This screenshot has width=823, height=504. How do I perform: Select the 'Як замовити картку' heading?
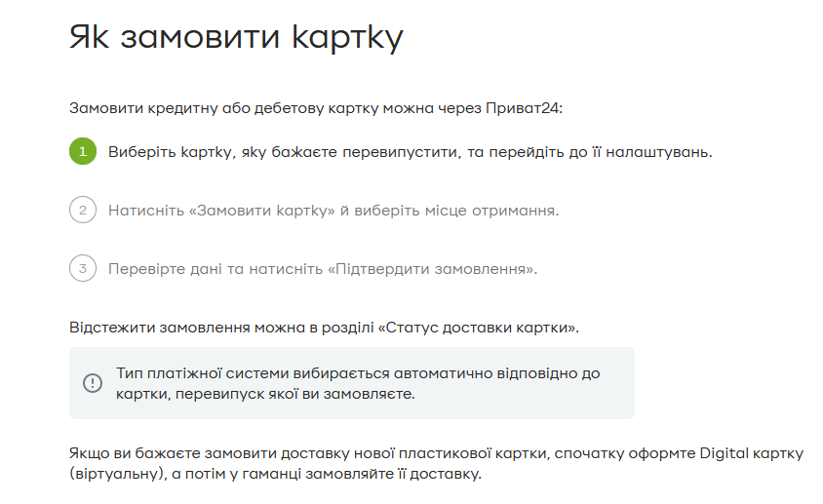click(236, 37)
